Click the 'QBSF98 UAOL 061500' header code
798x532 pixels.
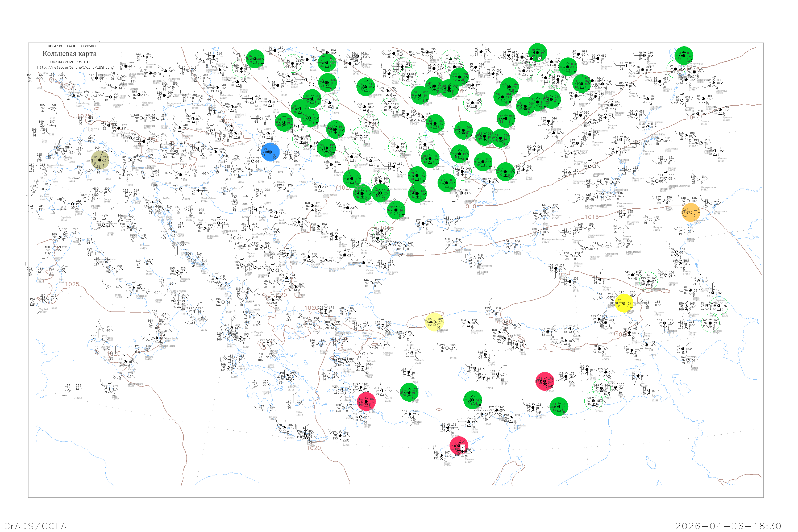pyautogui.click(x=71, y=46)
